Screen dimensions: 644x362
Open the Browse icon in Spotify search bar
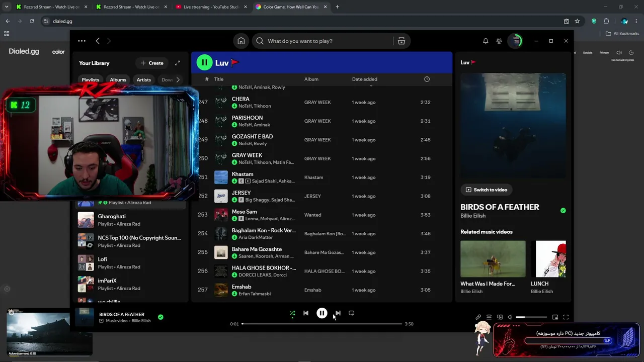[401, 41]
